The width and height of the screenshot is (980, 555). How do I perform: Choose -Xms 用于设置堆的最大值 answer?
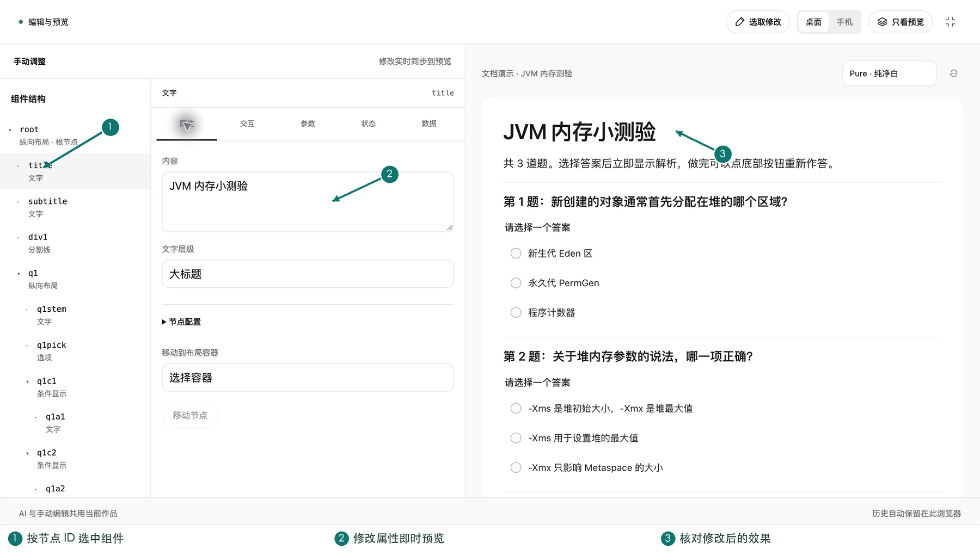click(516, 438)
